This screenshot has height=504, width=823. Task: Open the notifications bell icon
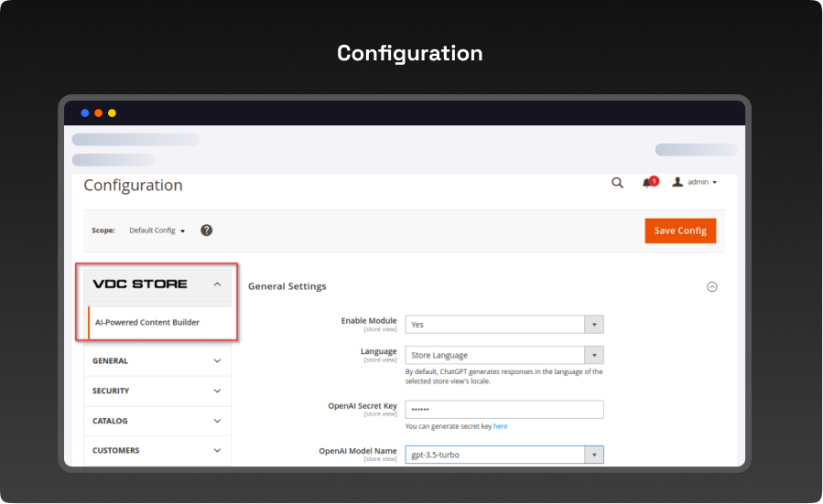pyautogui.click(x=648, y=183)
